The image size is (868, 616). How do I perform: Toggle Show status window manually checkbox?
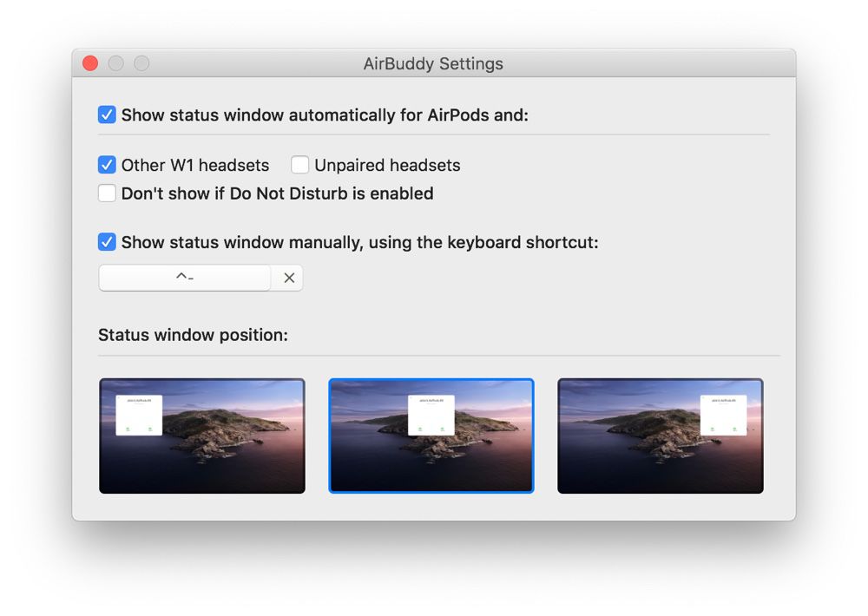107,242
